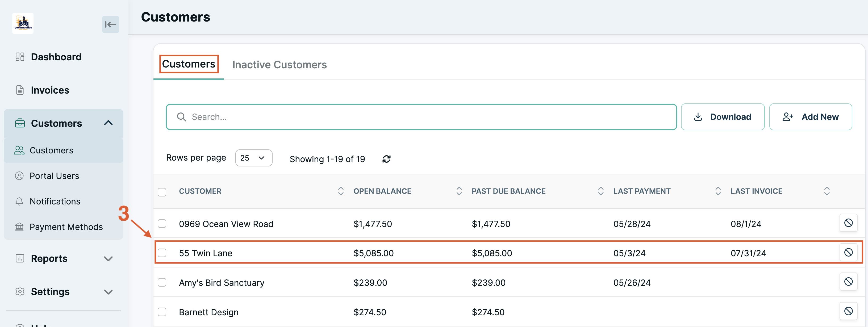Image resolution: width=868 pixels, height=327 pixels.
Task: Sort by the Customer column arrows
Action: (341, 191)
